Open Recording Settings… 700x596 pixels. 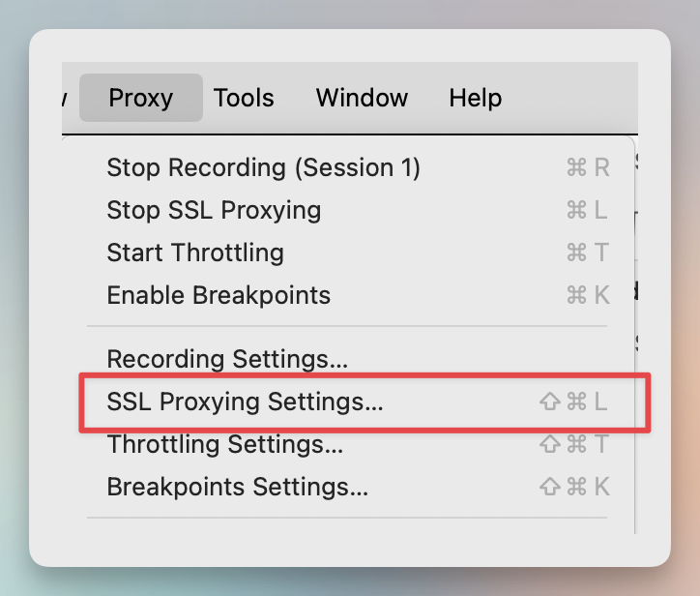[347, 359]
